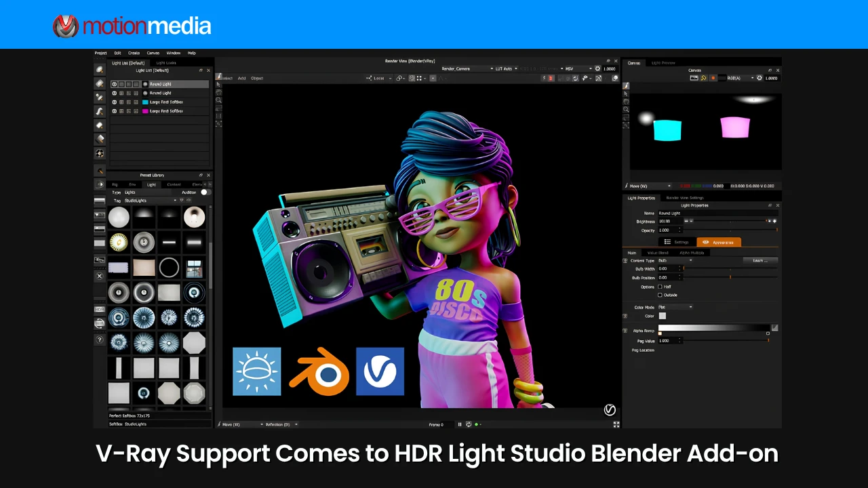Switch to the Light Preview tab
Screen dimensions: 868x488
pos(663,63)
